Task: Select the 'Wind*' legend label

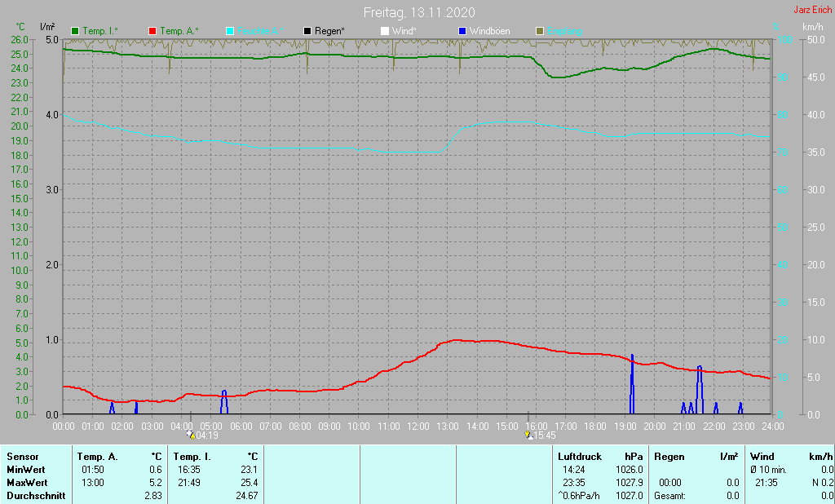Action: 404,32
